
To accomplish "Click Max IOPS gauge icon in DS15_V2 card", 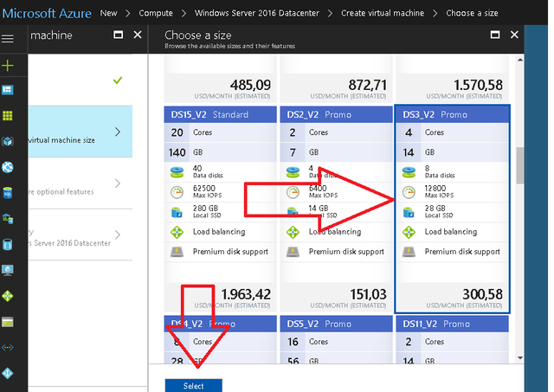I will [177, 192].
